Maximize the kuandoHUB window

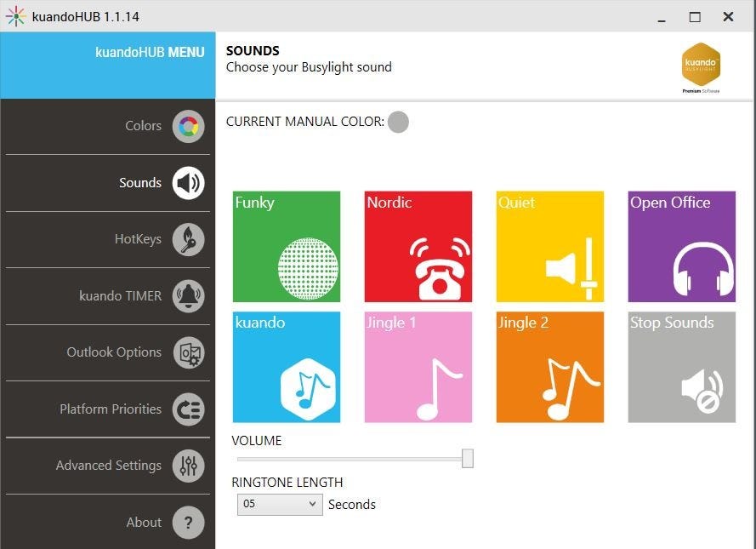click(x=695, y=17)
